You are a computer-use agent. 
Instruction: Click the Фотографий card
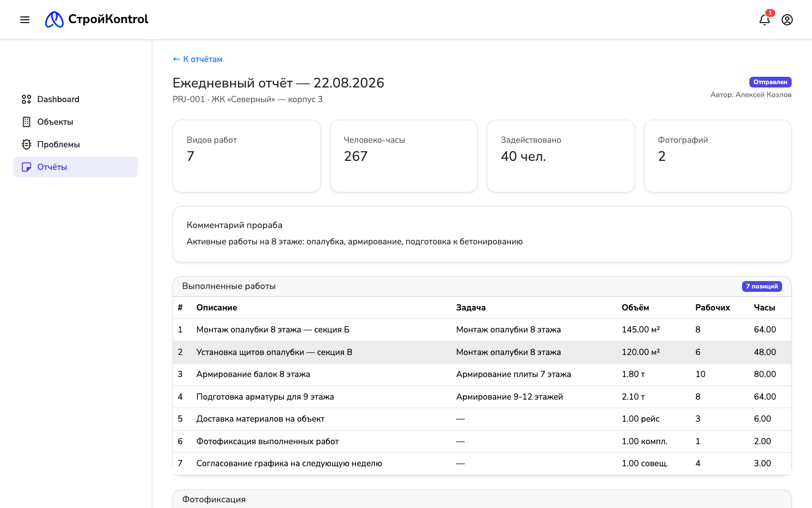[718, 156]
